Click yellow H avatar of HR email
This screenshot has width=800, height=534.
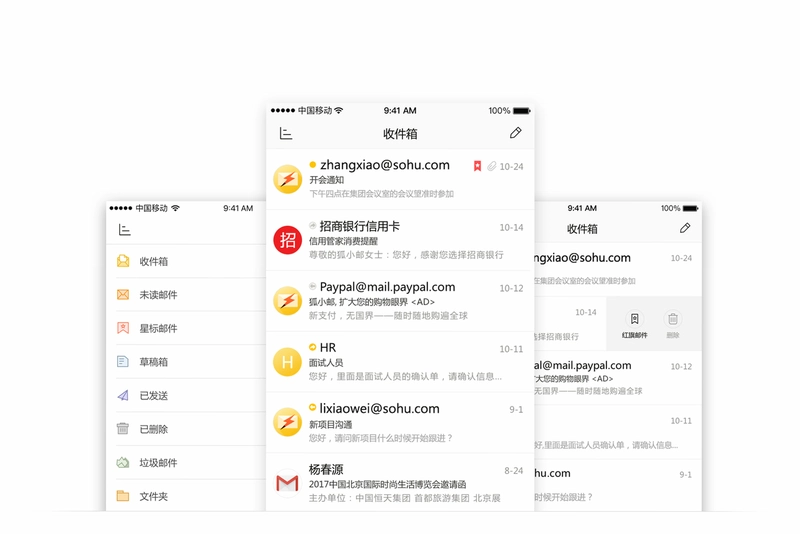pos(288,362)
